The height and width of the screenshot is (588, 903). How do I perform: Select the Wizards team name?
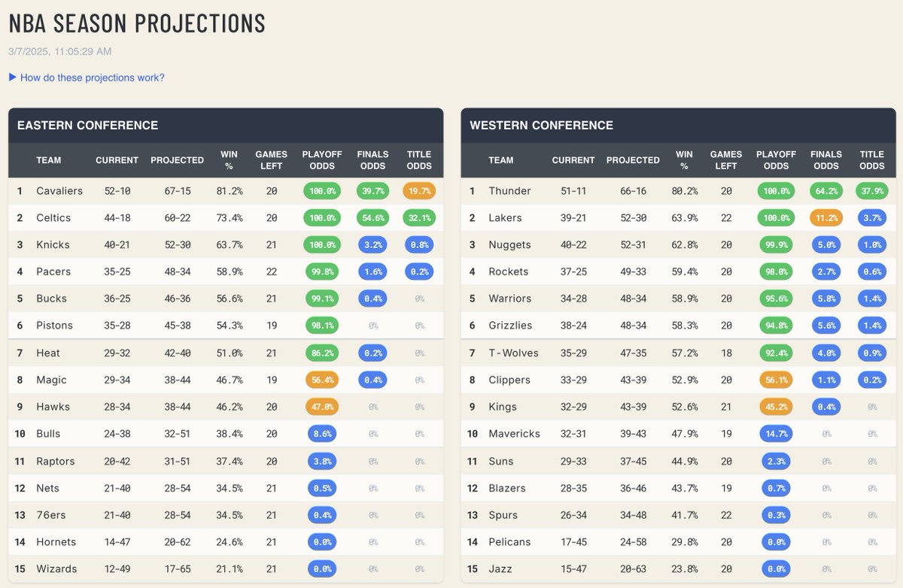coord(56,569)
